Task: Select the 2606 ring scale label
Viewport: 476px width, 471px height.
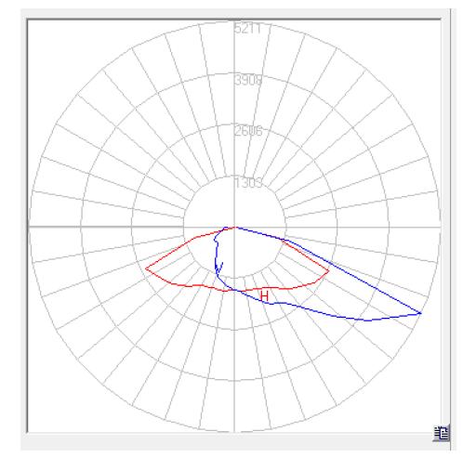Action: 248,131
